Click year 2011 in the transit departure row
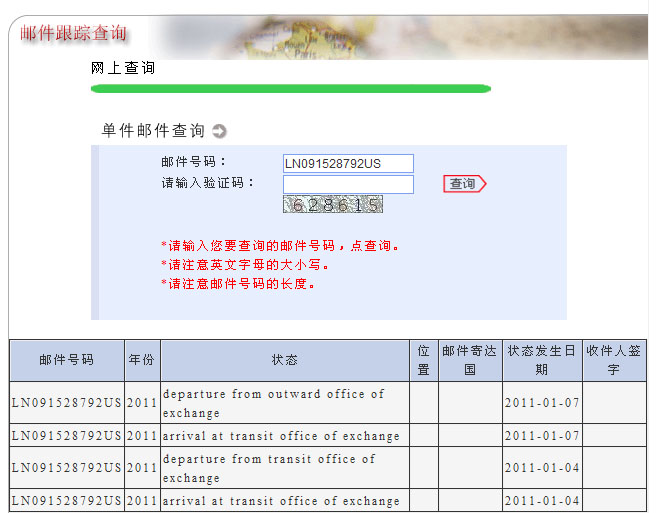Screen dimensions: 661x513 pyautogui.click(x=142, y=468)
